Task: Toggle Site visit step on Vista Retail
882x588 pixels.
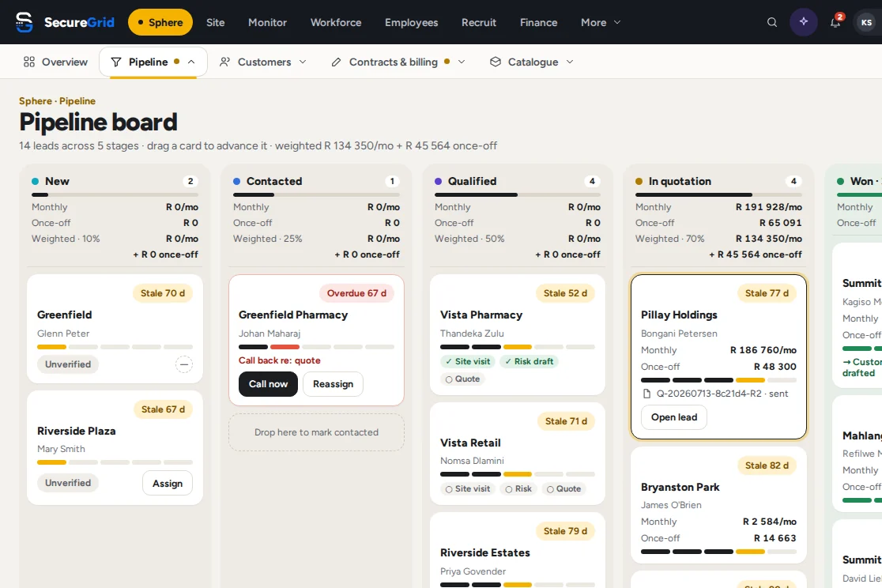Action: (468, 489)
